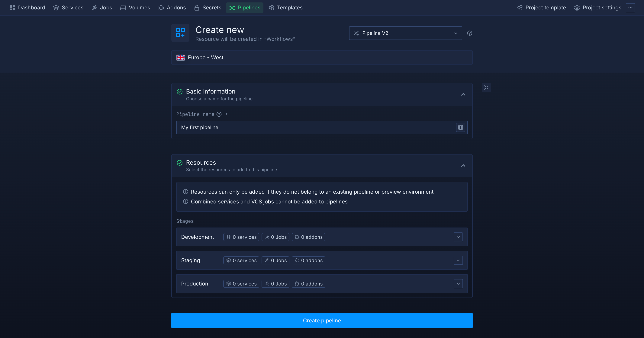Expand the Production stage
Screen dimensions: 644x338
pyautogui.click(x=458, y=284)
